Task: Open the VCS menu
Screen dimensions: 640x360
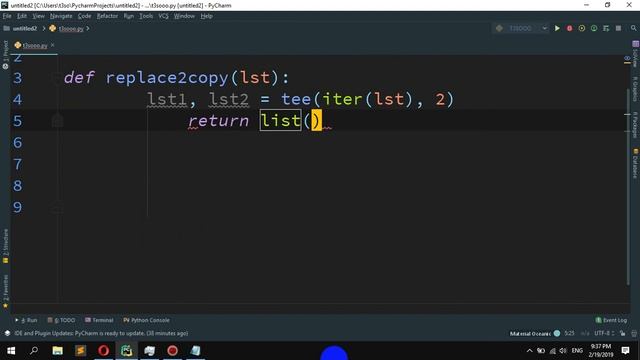Action: (163, 16)
